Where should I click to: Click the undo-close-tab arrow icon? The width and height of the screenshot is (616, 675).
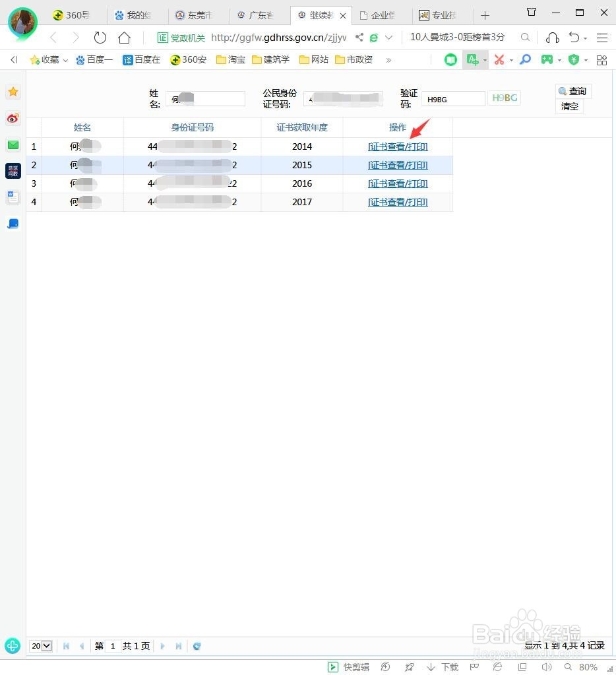[574, 38]
